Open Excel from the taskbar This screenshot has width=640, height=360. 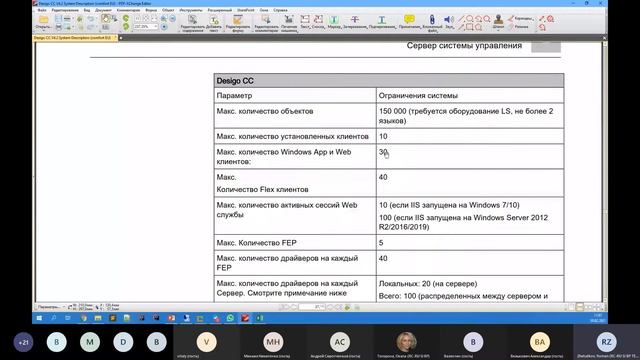coord(260,318)
